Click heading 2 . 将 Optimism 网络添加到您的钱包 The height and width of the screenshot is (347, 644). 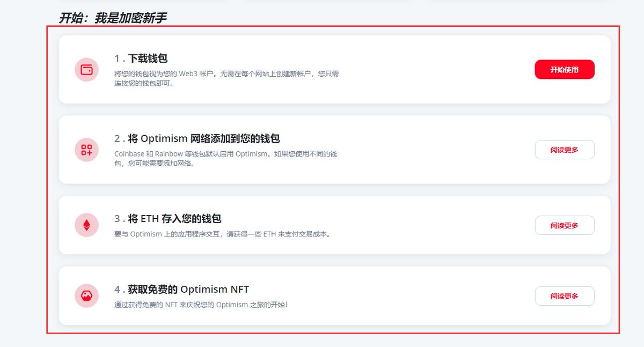197,138
